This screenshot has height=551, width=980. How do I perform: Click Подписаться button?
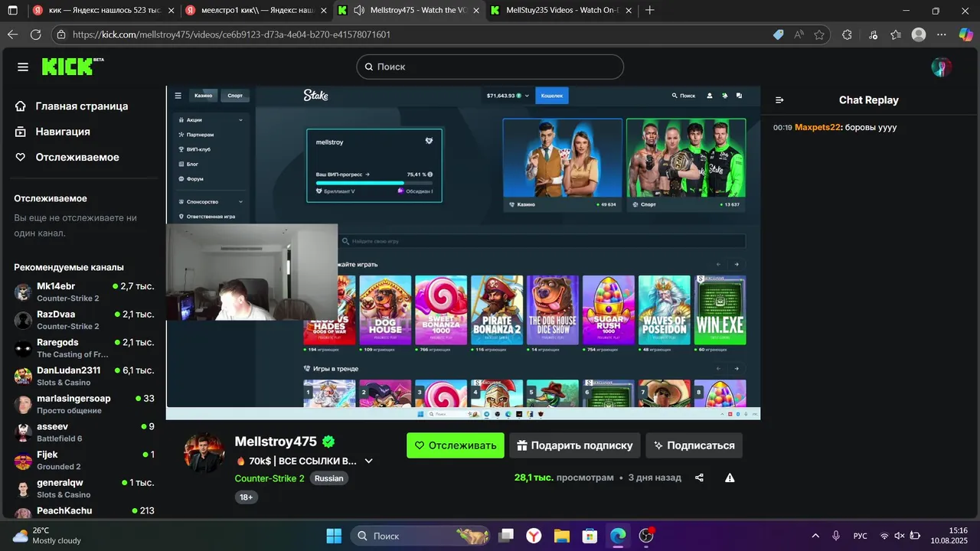[x=694, y=445]
